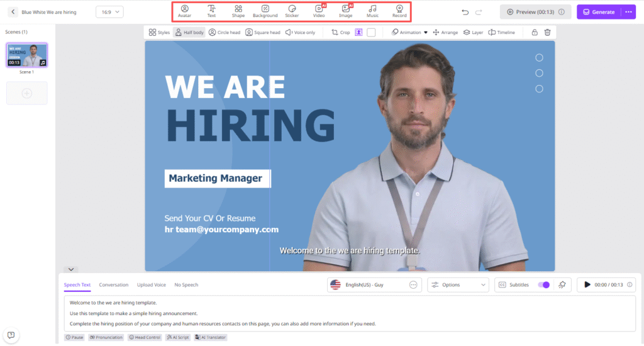Open the help icon in bottom-left corner
Viewport: 644px width, 346px height.
pyautogui.click(x=11, y=335)
